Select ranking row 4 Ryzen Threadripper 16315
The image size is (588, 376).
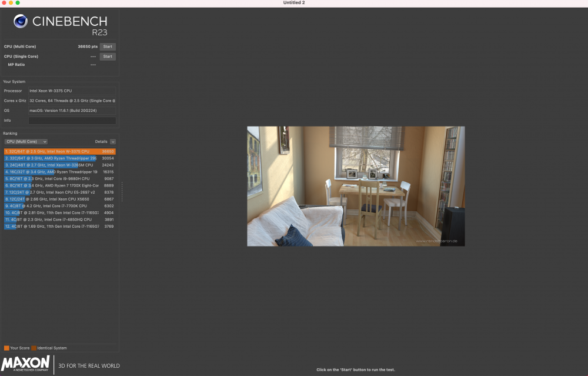coord(59,172)
